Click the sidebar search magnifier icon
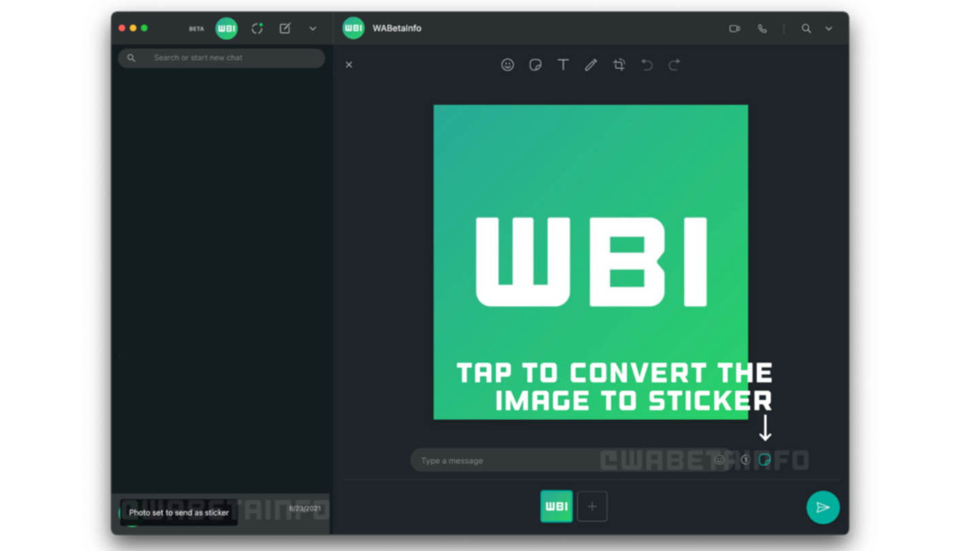980x551 pixels. point(131,58)
